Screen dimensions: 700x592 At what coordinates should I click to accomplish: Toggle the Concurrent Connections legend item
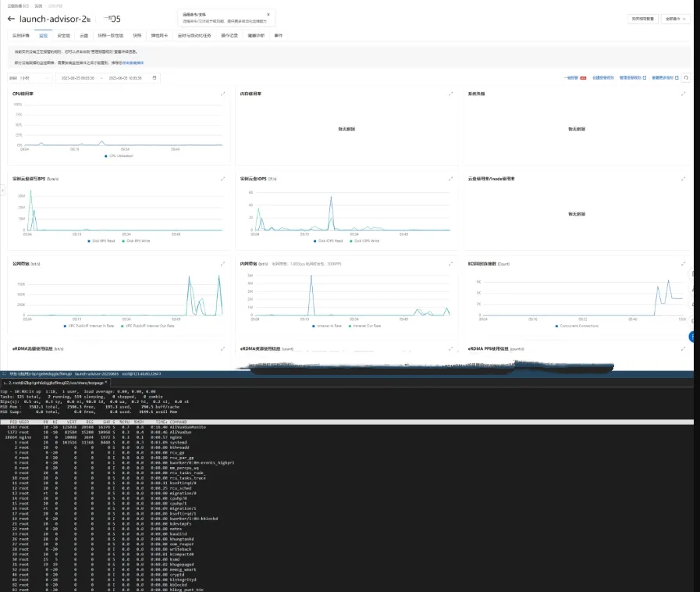click(x=577, y=326)
